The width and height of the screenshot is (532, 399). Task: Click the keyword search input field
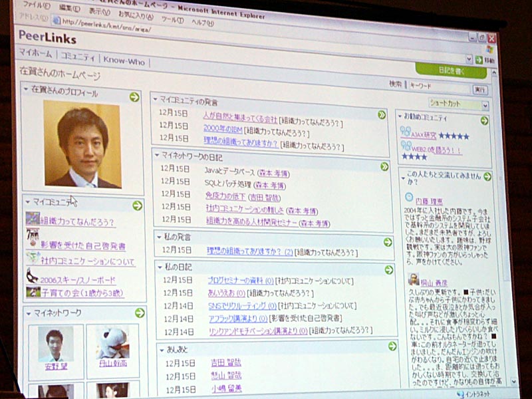(439, 87)
